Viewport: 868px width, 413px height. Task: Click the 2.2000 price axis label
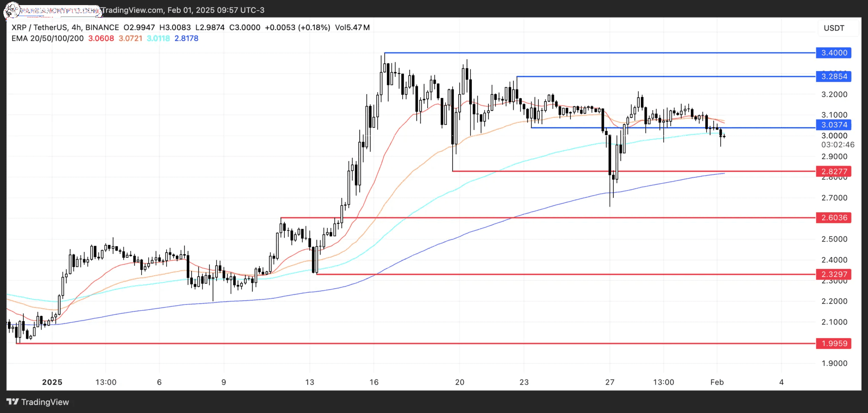tap(835, 302)
